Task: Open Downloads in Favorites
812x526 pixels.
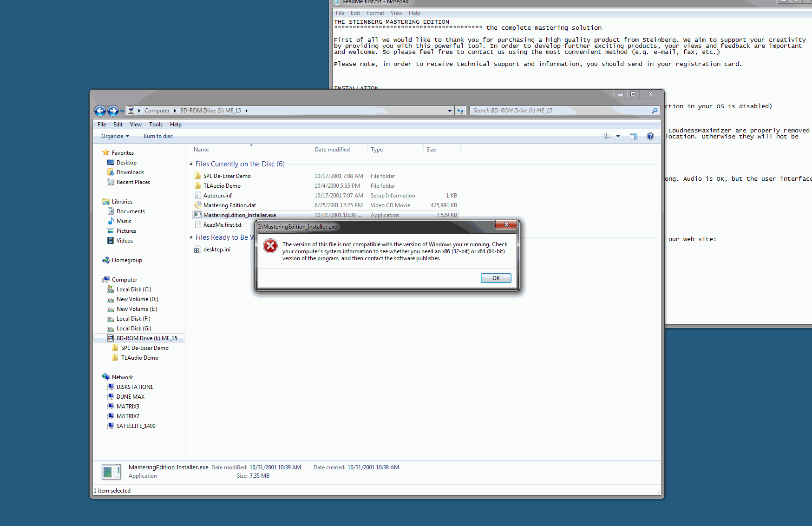Action: (x=125, y=172)
